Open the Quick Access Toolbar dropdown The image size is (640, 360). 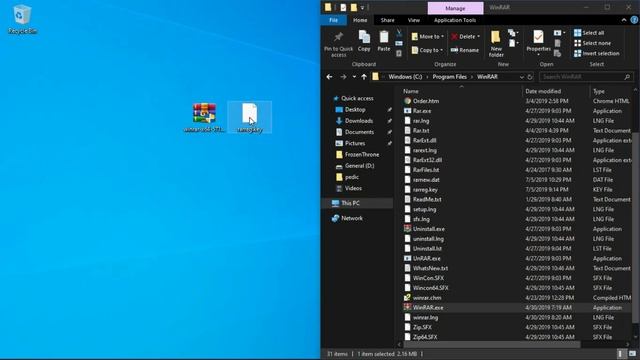click(362, 7)
